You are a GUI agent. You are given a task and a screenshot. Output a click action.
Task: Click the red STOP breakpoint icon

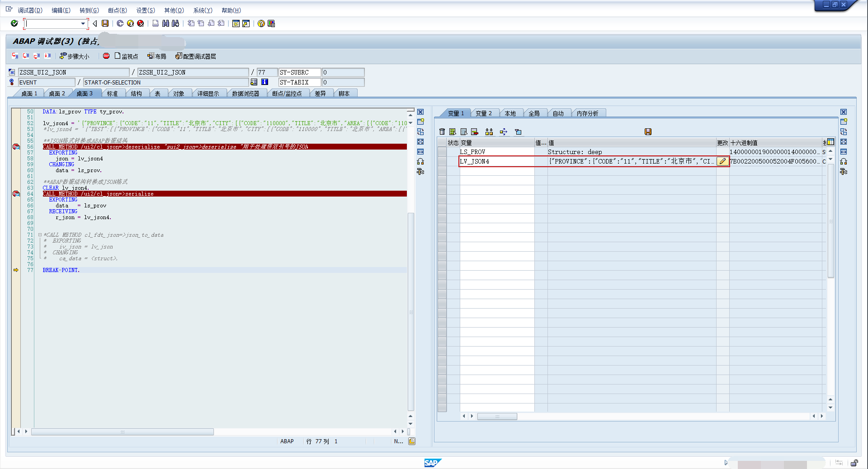(x=106, y=56)
